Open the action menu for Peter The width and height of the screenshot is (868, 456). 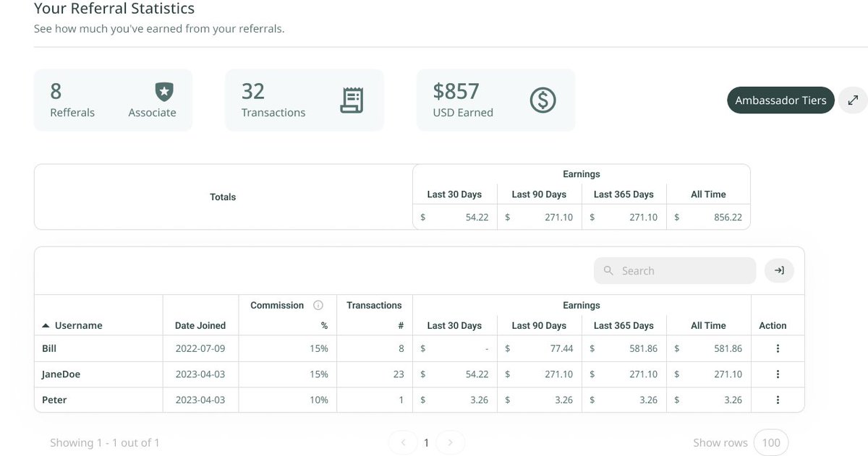778,400
